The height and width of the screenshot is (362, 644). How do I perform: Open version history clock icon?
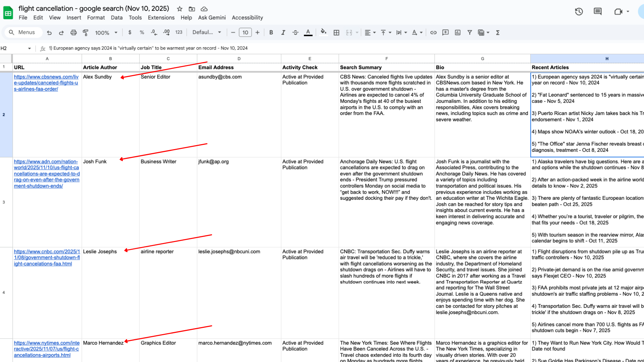click(579, 12)
